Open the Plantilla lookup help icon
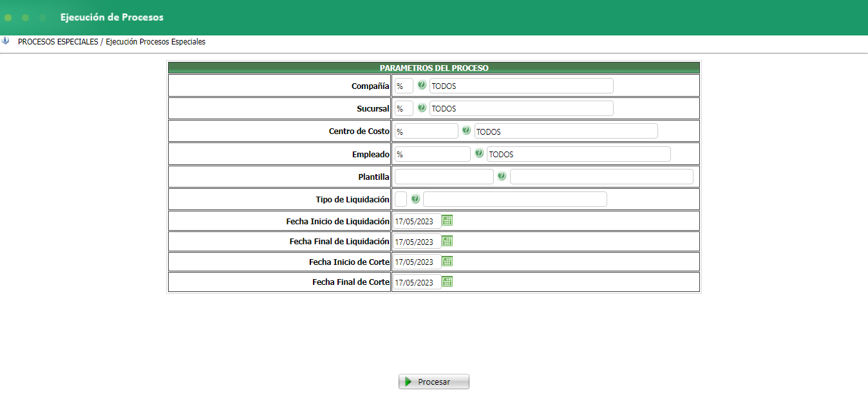The image size is (868, 417). click(502, 176)
